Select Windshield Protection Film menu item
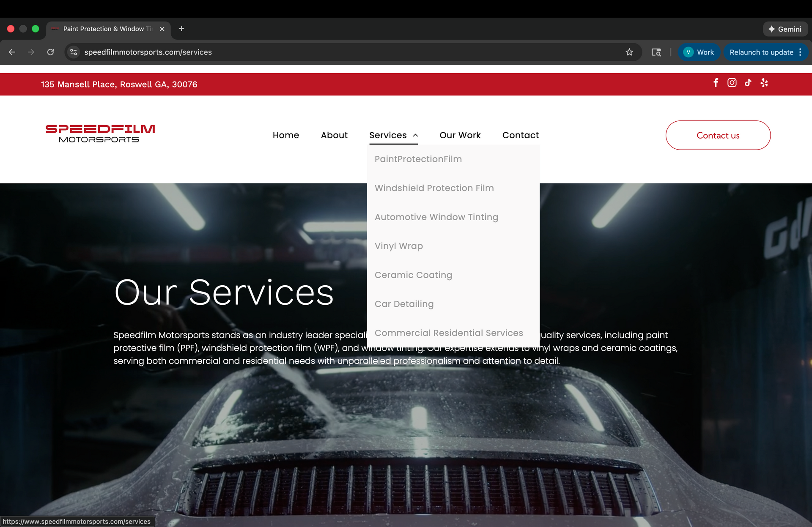Image resolution: width=812 pixels, height=527 pixels. (x=434, y=188)
